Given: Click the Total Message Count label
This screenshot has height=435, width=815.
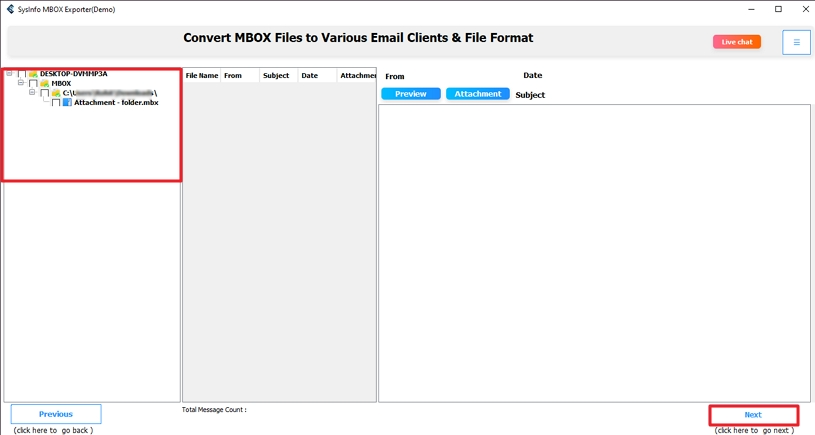Looking at the screenshot, I should [214, 410].
